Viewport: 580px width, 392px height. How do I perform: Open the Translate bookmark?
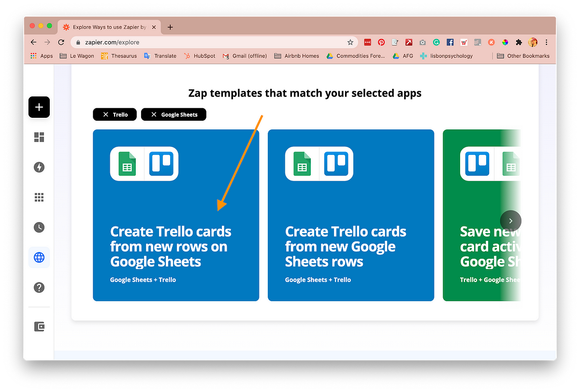click(160, 56)
